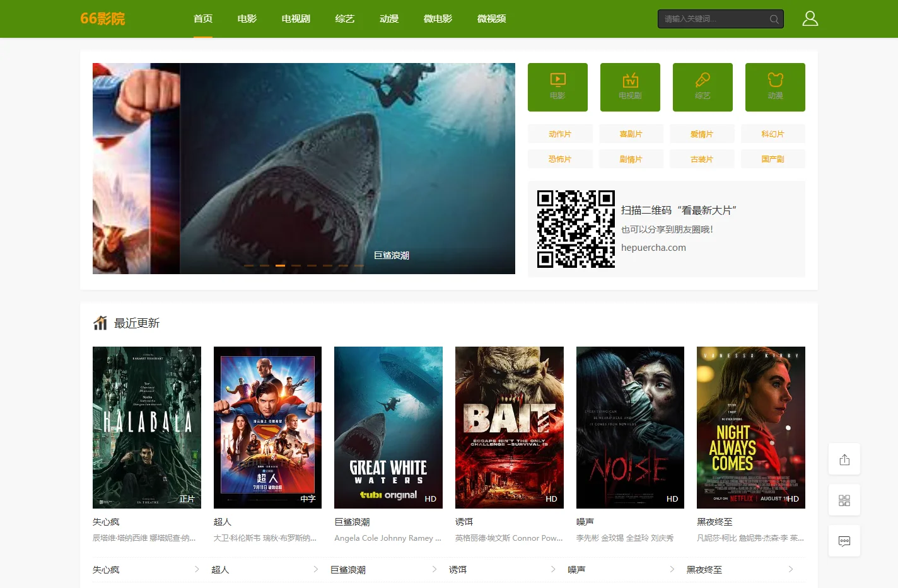Select the 科幻片 genre button
This screenshot has height=588, width=898.
(x=773, y=134)
